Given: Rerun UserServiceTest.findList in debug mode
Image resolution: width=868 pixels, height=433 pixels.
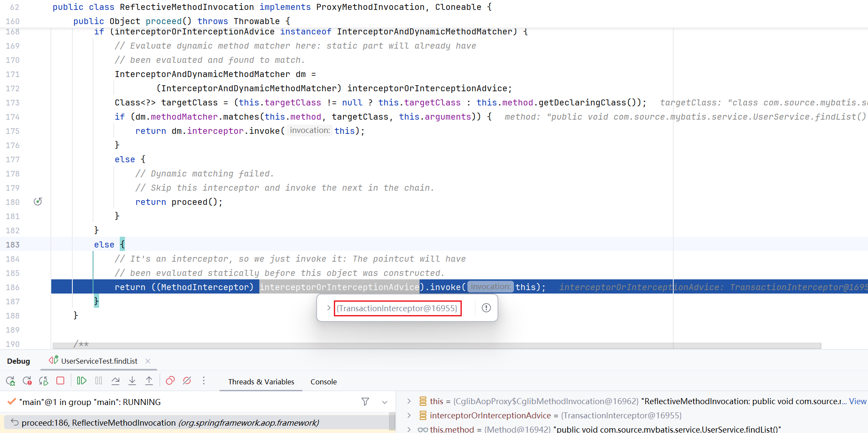Looking at the screenshot, I should 10,381.
